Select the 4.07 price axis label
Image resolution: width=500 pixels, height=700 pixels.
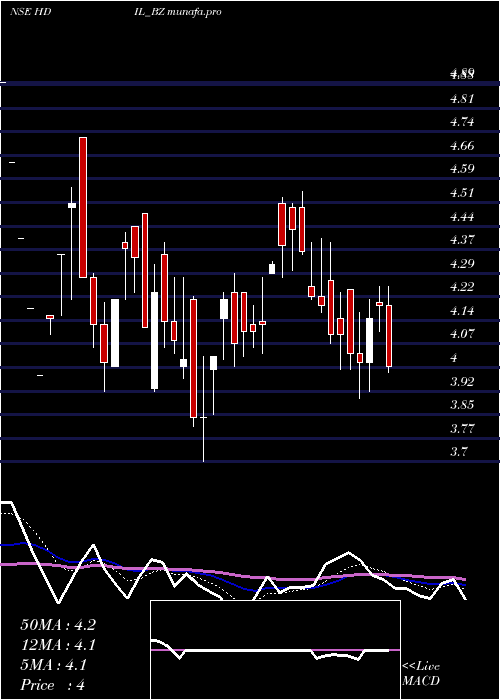click(x=462, y=333)
